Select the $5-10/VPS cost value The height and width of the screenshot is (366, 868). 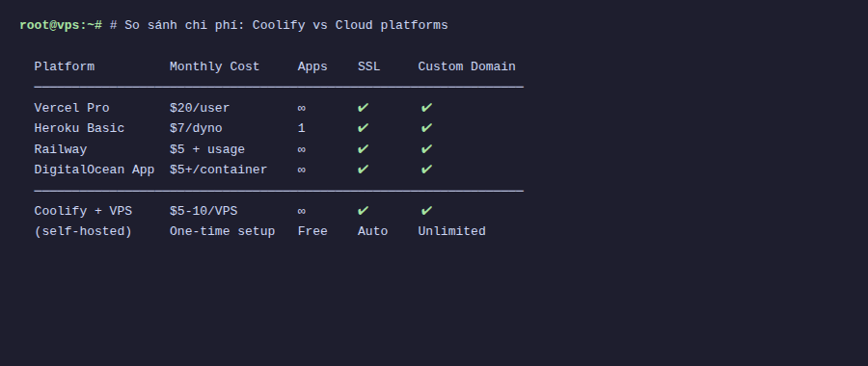[203, 211]
